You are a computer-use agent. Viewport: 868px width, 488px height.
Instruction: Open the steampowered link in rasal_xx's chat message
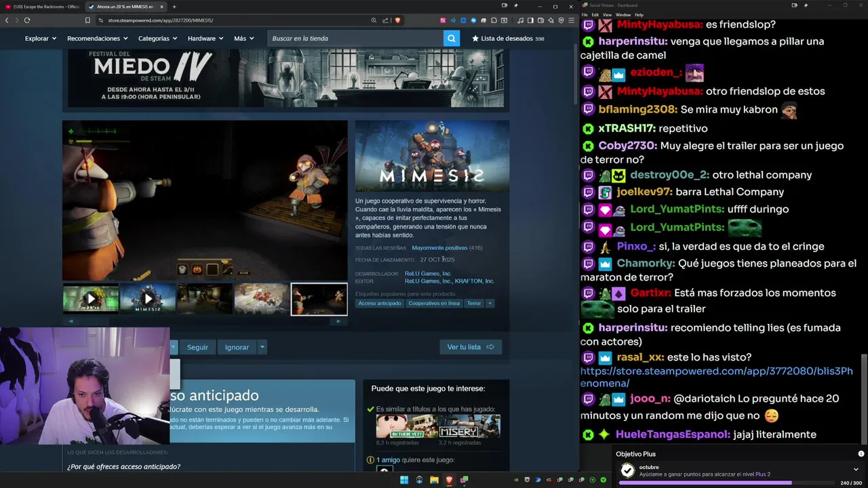pos(717,378)
